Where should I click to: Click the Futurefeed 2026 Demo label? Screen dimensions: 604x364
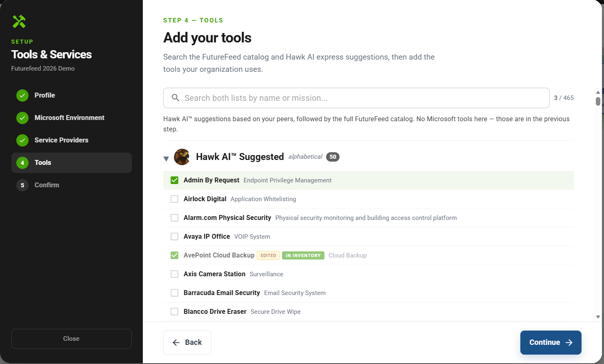43,69
